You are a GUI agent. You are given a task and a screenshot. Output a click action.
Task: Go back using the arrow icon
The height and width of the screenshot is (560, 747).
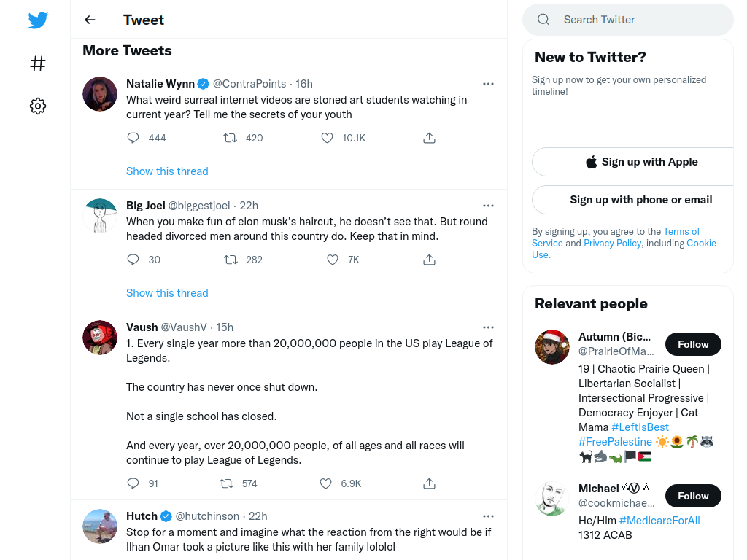click(90, 20)
